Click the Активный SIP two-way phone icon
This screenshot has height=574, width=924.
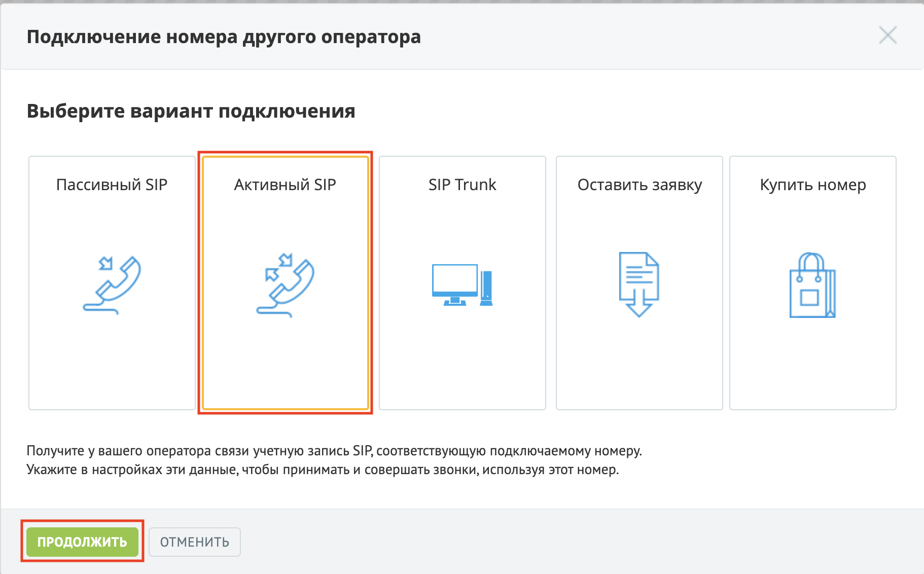286,285
